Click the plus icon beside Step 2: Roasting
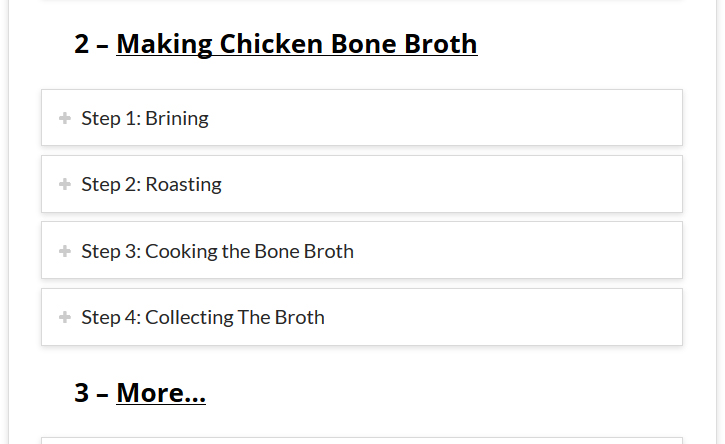This screenshot has height=444, width=725. click(x=65, y=184)
